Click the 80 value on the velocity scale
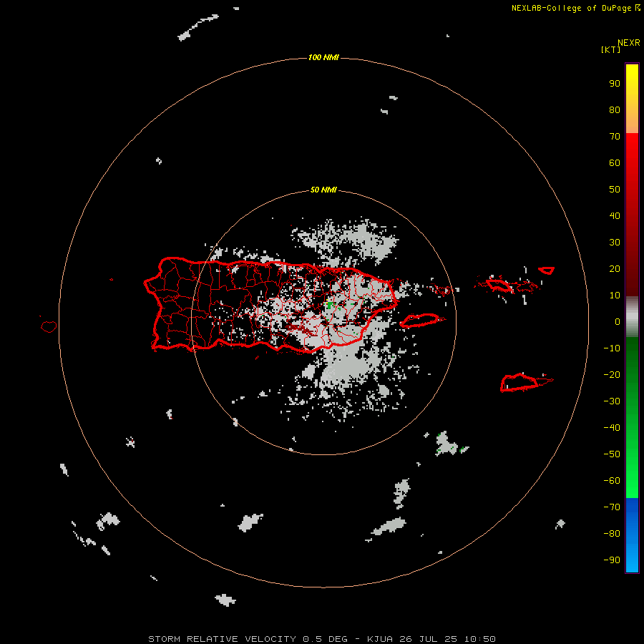Viewport: 644px width, 644px height. [x=615, y=110]
